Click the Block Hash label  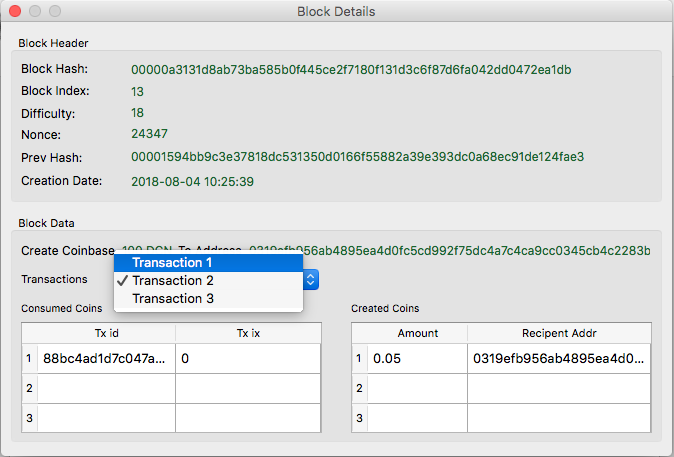55,69
